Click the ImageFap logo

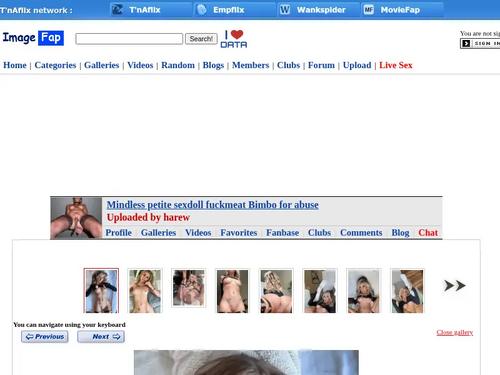pos(33,38)
